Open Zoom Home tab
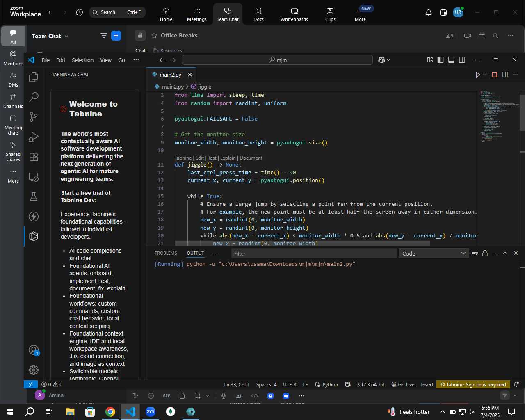Viewport: 525px width, 420px height. click(166, 14)
